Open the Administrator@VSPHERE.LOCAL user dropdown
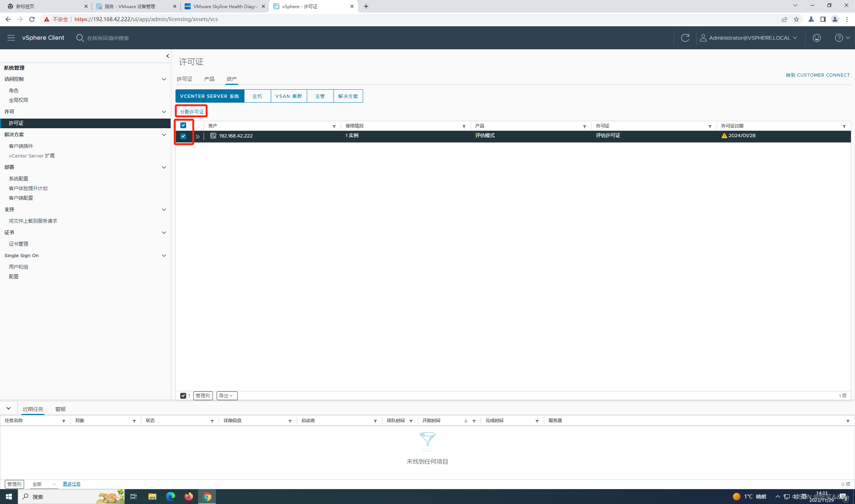 pos(749,38)
